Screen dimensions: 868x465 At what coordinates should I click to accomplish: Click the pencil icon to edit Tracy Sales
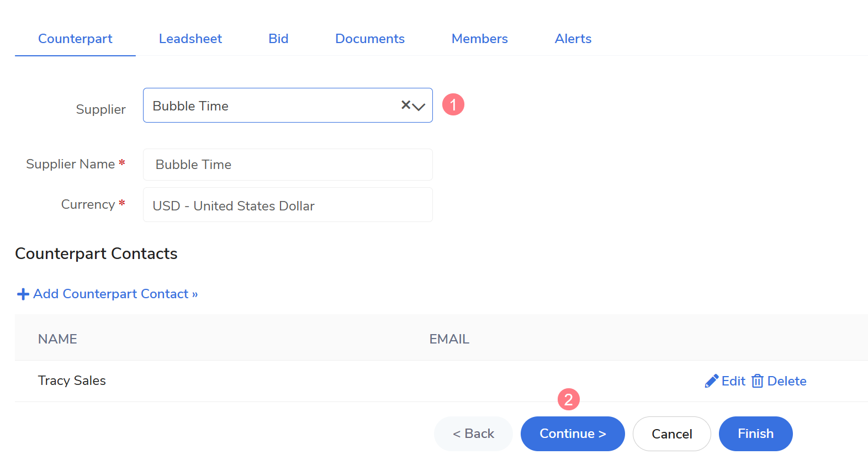click(x=711, y=381)
